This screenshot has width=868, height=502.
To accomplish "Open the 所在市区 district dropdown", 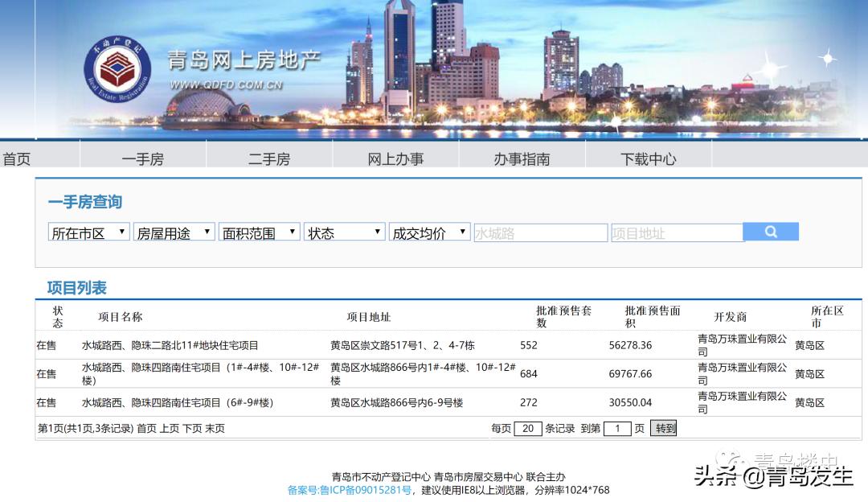I will click(x=88, y=232).
